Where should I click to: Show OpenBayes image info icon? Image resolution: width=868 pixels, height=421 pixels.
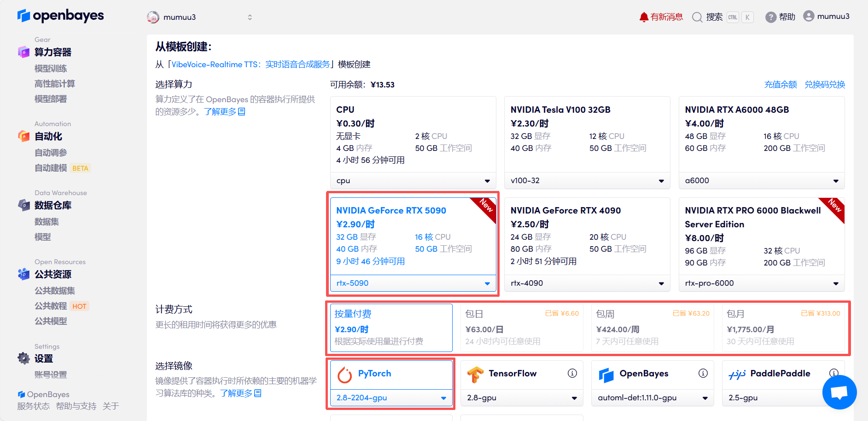703,373
